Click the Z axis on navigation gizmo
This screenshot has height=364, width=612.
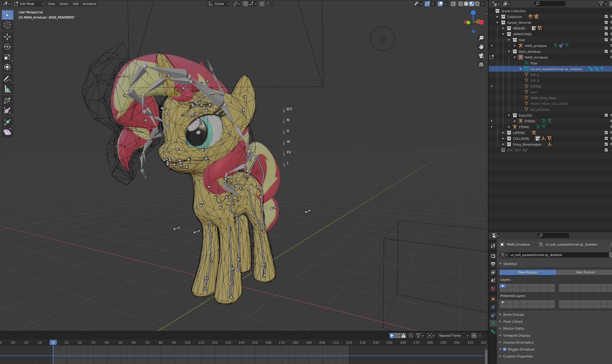click(x=473, y=13)
